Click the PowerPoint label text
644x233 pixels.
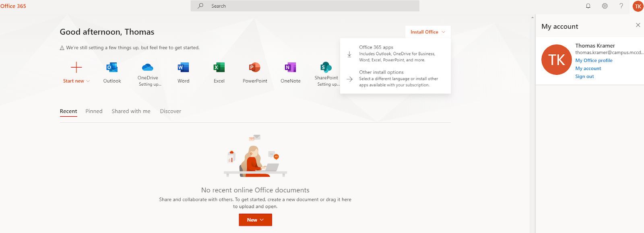point(255,81)
